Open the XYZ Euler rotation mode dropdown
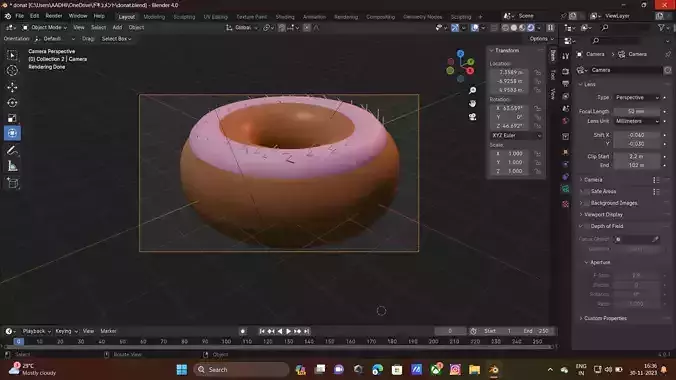The image size is (676, 380). click(x=516, y=135)
